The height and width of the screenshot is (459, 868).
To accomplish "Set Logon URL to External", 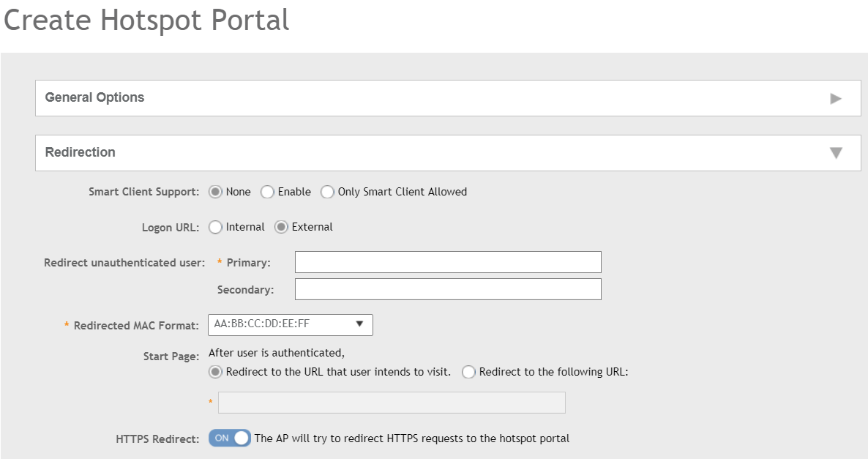I will pos(281,227).
